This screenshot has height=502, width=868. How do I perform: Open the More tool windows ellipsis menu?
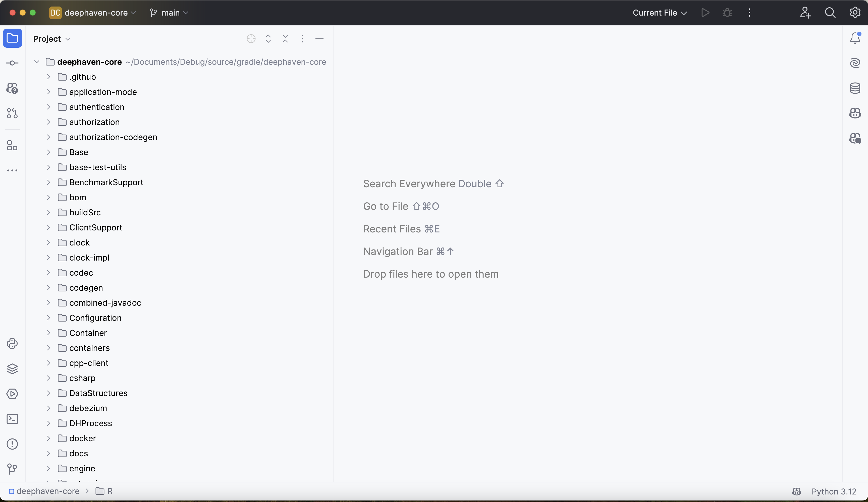coord(12,170)
